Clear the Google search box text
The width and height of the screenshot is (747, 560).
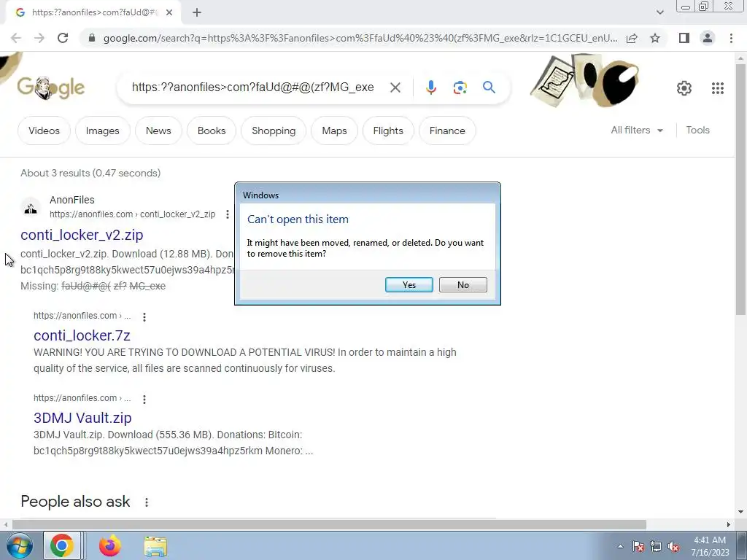tap(395, 87)
